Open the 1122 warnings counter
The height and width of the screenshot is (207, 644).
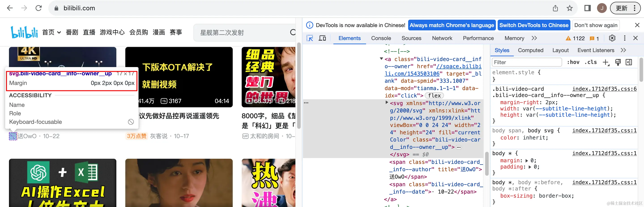click(x=575, y=38)
